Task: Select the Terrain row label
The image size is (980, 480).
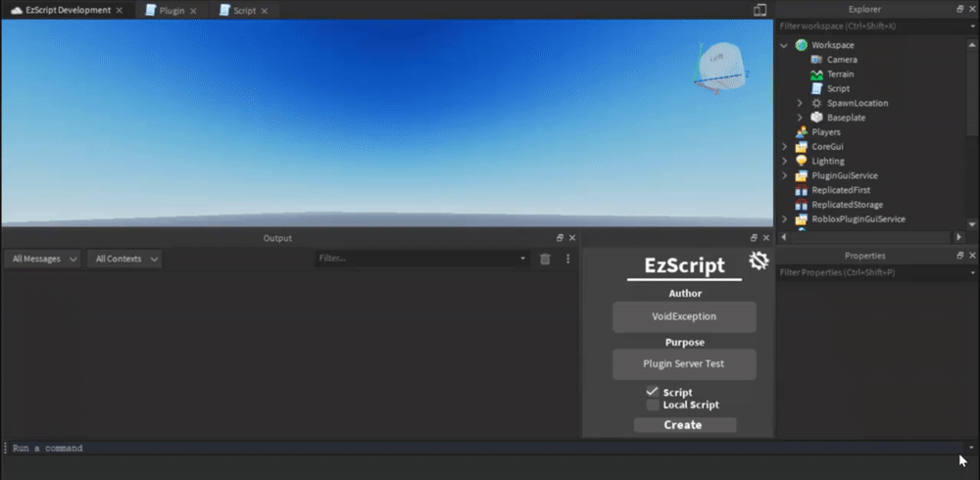Action: tap(840, 74)
